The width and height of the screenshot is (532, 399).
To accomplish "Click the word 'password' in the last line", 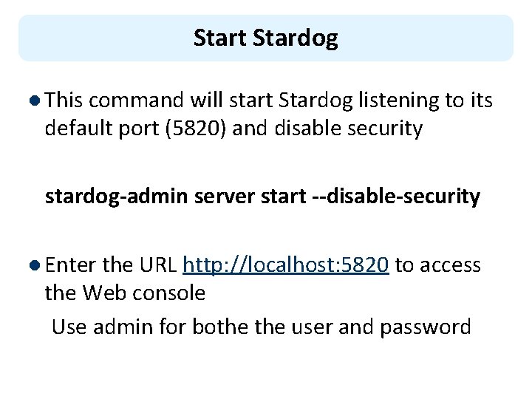I will tap(426, 327).
